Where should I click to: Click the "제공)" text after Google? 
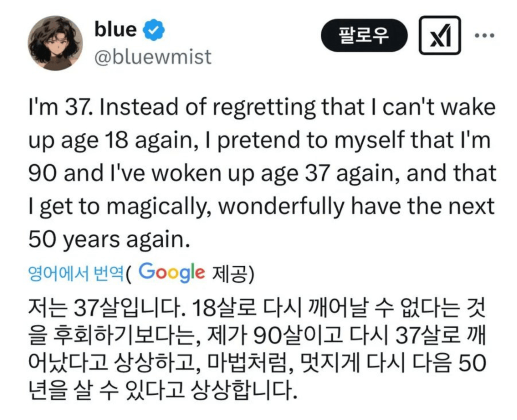pyautogui.click(x=233, y=274)
